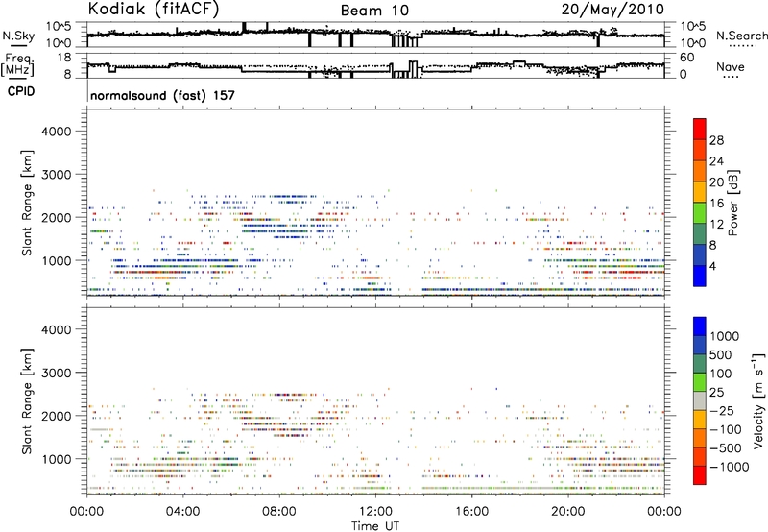
Task: Select the "Beam 10" header text
Action: pos(374,11)
